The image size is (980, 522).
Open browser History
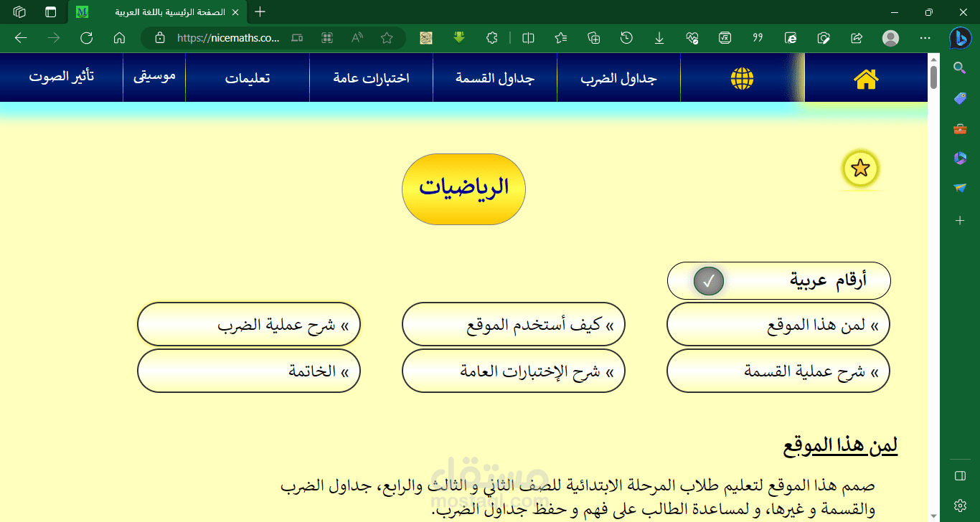[x=626, y=38]
